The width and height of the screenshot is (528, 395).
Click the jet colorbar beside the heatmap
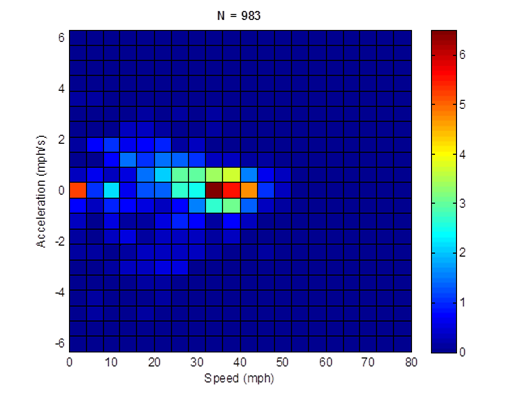[x=444, y=191]
